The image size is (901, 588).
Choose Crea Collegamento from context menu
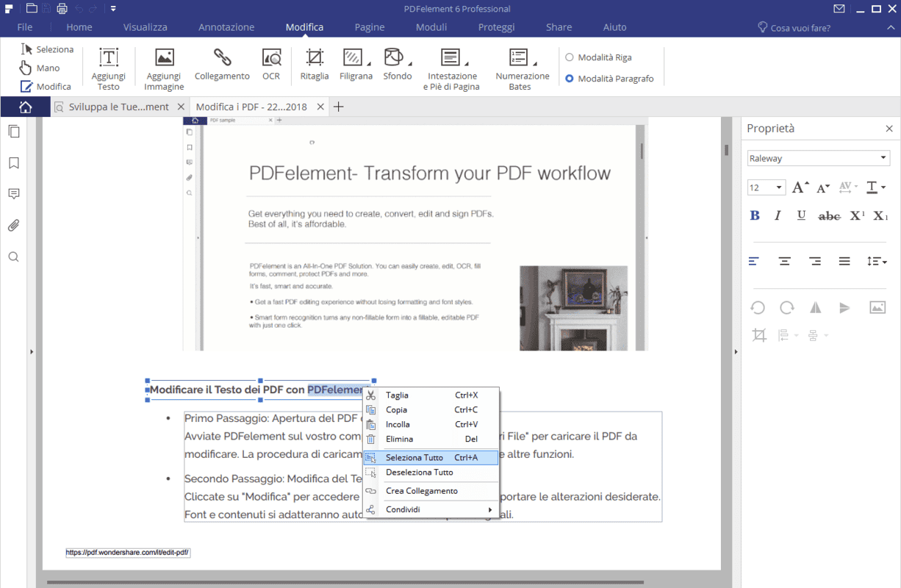(431, 490)
